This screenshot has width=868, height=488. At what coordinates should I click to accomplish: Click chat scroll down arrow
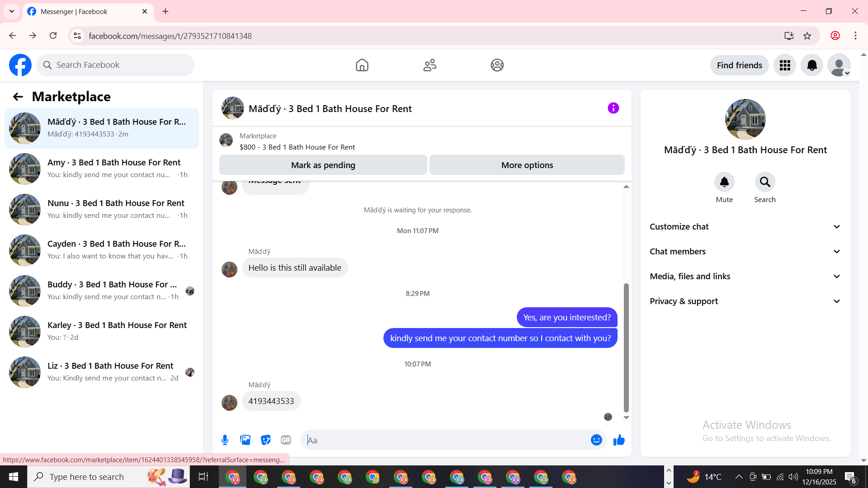coord(626,418)
